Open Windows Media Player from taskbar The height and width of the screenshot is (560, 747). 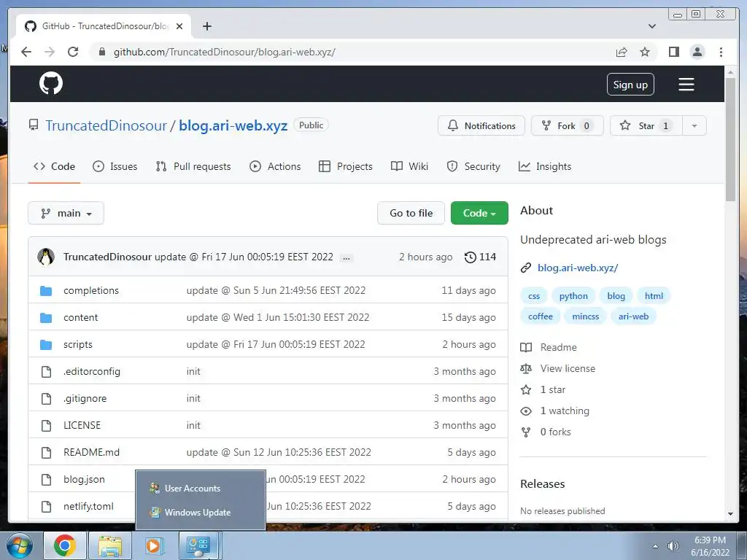pyautogui.click(x=153, y=545)
